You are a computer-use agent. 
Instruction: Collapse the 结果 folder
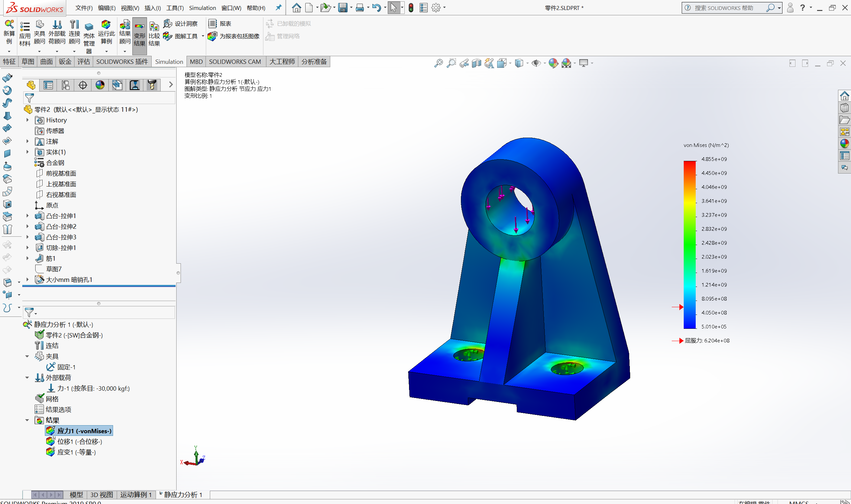(27, 420)
